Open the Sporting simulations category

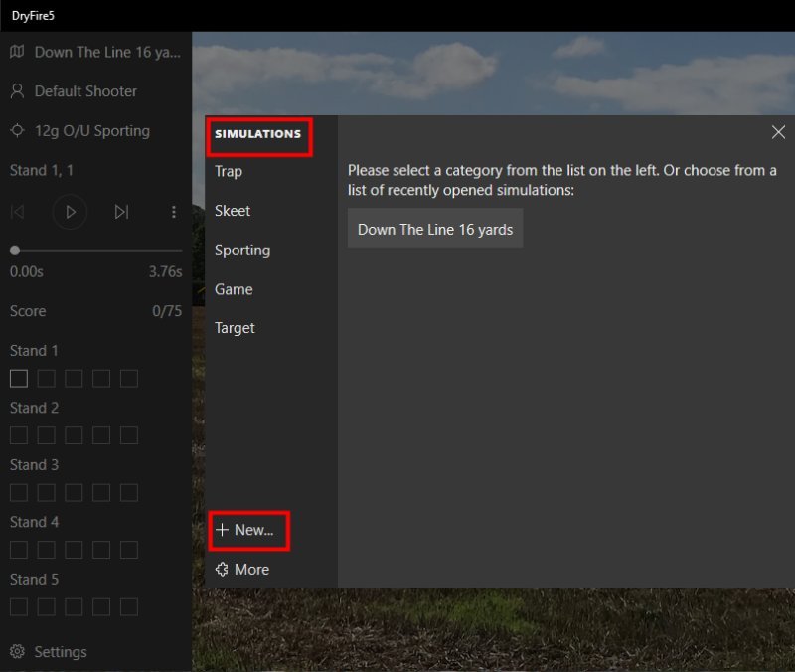[x=242, y=251]
